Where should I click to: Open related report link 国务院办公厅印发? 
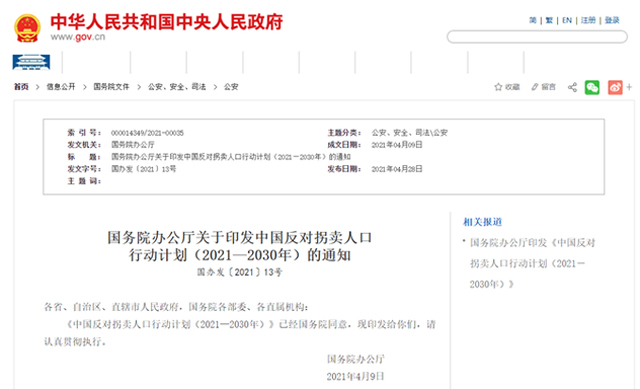532,263
